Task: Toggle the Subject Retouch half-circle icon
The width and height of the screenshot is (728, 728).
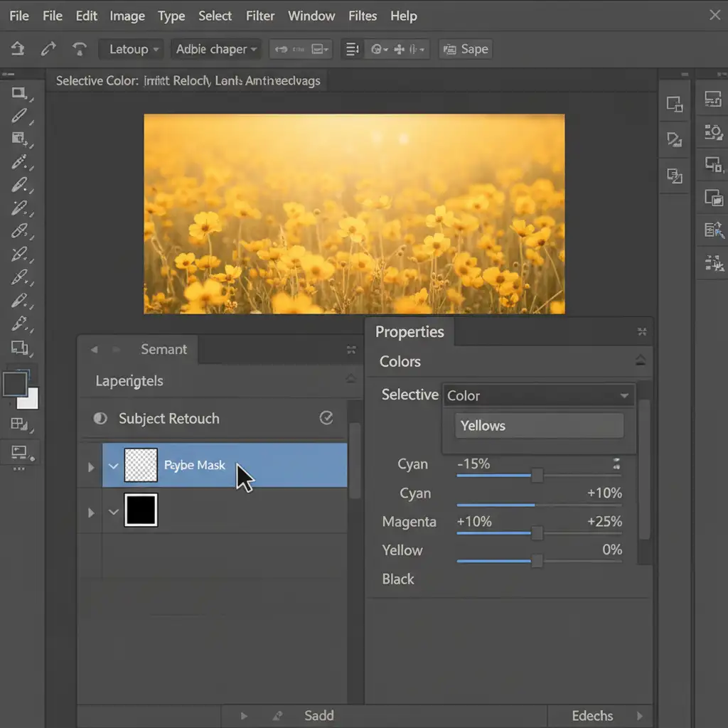Action: (x=100, y=419)
